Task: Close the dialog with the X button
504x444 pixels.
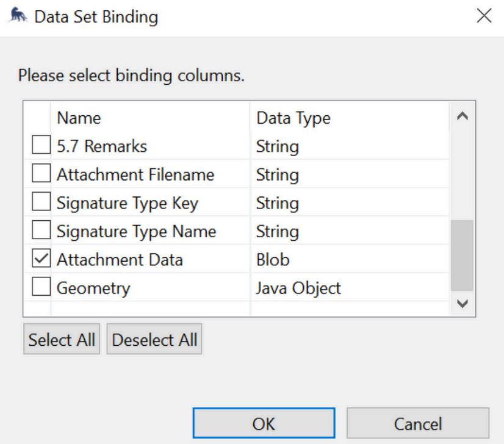Action: [484, 17]
